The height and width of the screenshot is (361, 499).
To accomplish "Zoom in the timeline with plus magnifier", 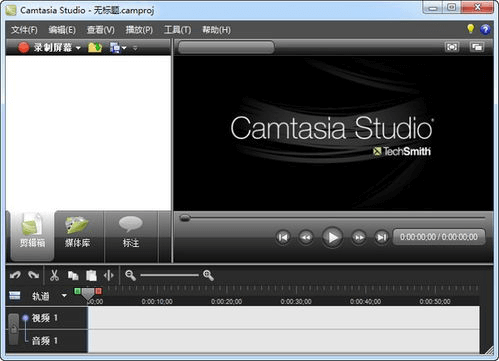I will coord(208,275).
